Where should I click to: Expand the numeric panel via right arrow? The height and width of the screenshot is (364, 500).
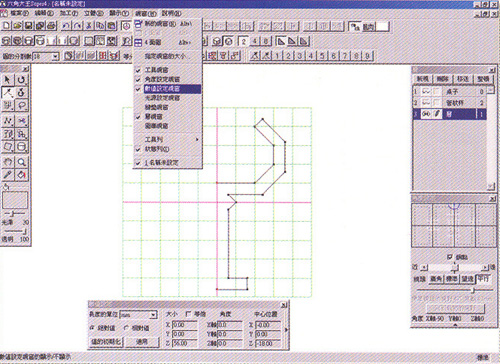(x=286, y=330)
